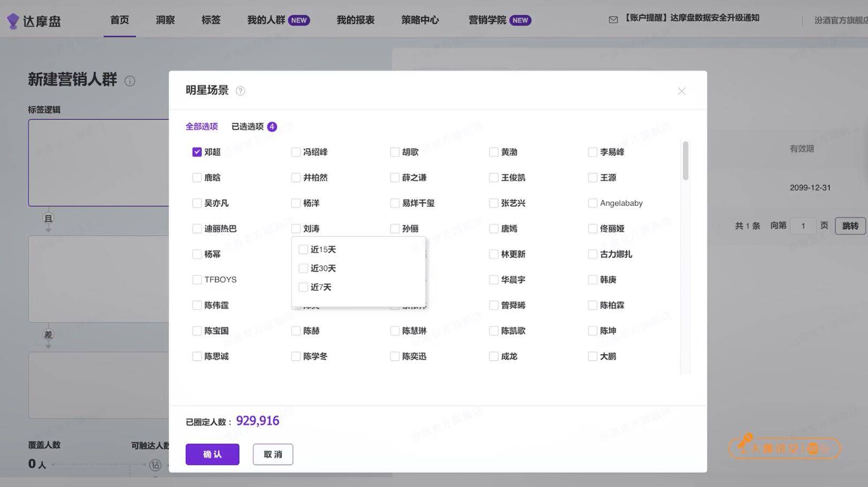Choose 近7天 in the popup
This screenshot has width=868, height=487.
coord(303,287)
